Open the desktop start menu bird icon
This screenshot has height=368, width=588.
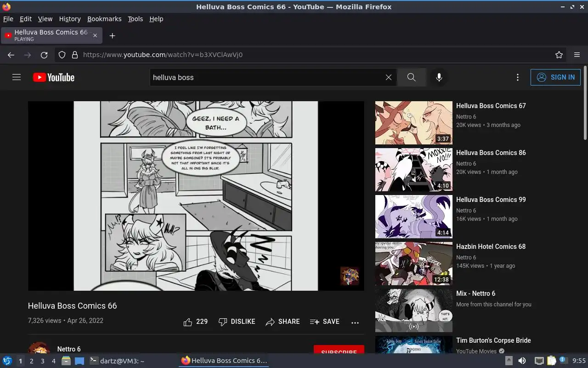point(7,361)
